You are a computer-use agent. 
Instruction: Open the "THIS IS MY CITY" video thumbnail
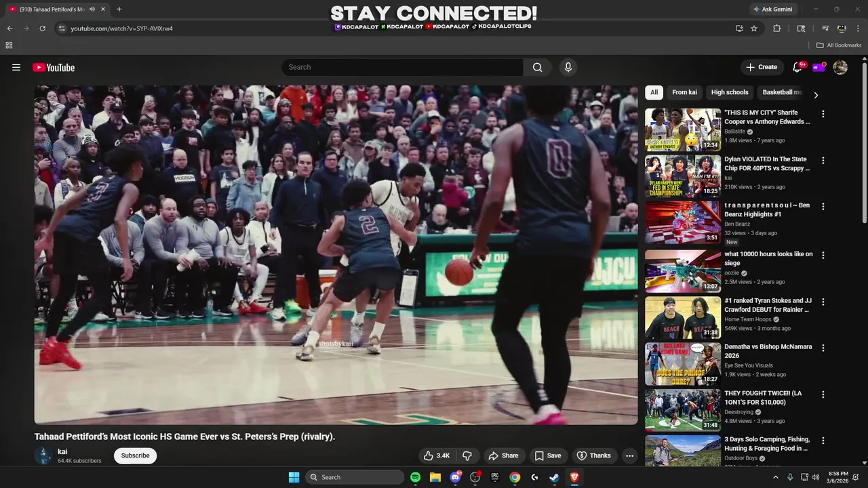(x=682, y=129)
